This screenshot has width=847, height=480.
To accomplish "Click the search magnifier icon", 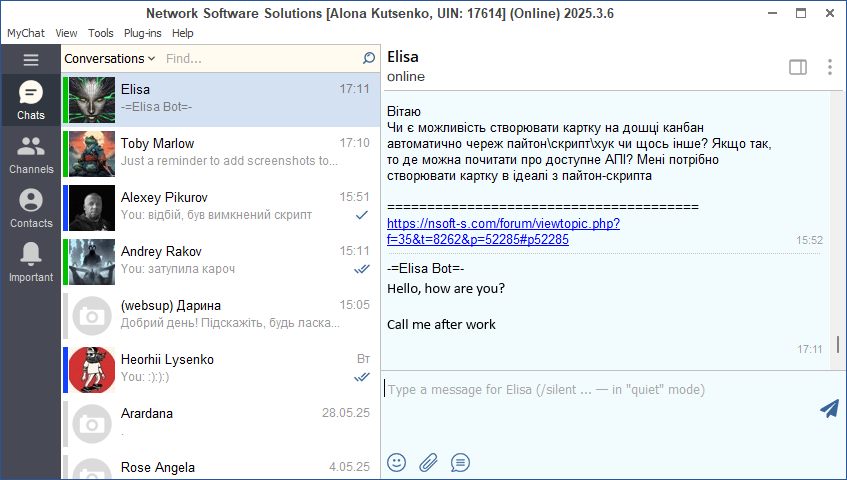I will [x=369, y=59].
